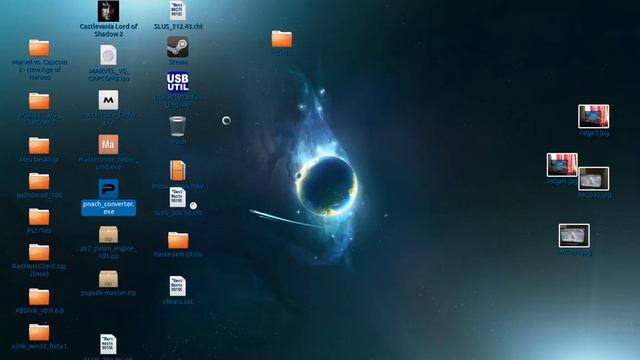Select the orange film-strip video file
Image resolution: width=640 pixels, height=360 pixels.
(178, 171)
